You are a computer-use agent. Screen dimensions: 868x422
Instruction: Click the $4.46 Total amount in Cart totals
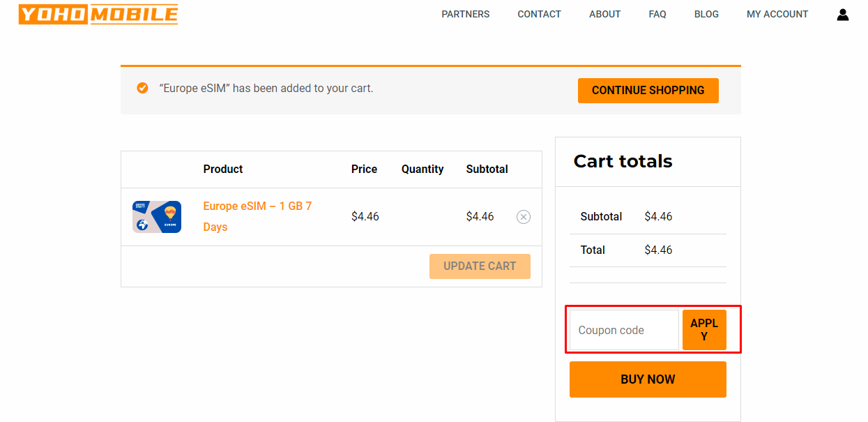[658, 250]
